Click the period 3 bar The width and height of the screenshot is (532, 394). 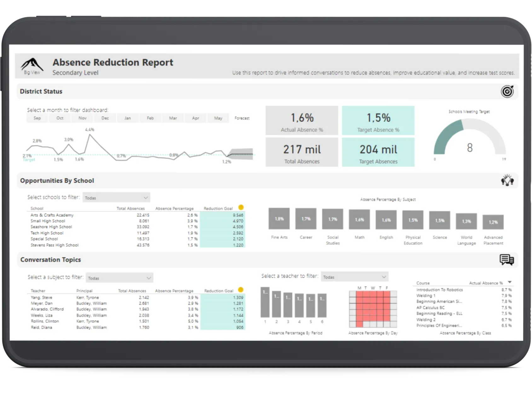coord(288,305)
